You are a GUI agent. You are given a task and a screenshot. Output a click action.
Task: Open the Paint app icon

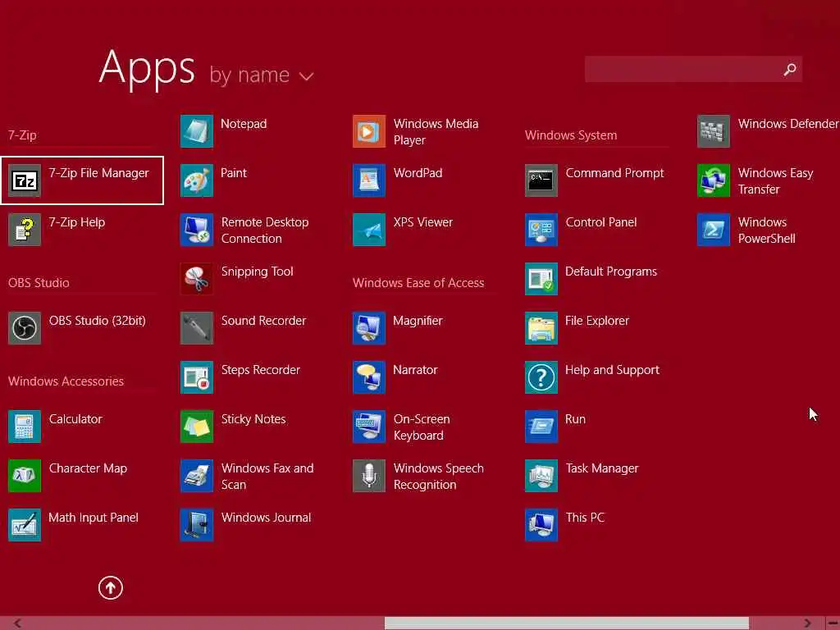(197, 180)
